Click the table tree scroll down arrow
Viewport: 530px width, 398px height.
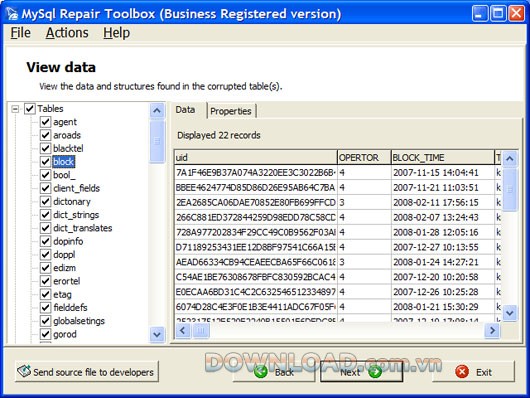pyautogui.click(x=157, y=335)
